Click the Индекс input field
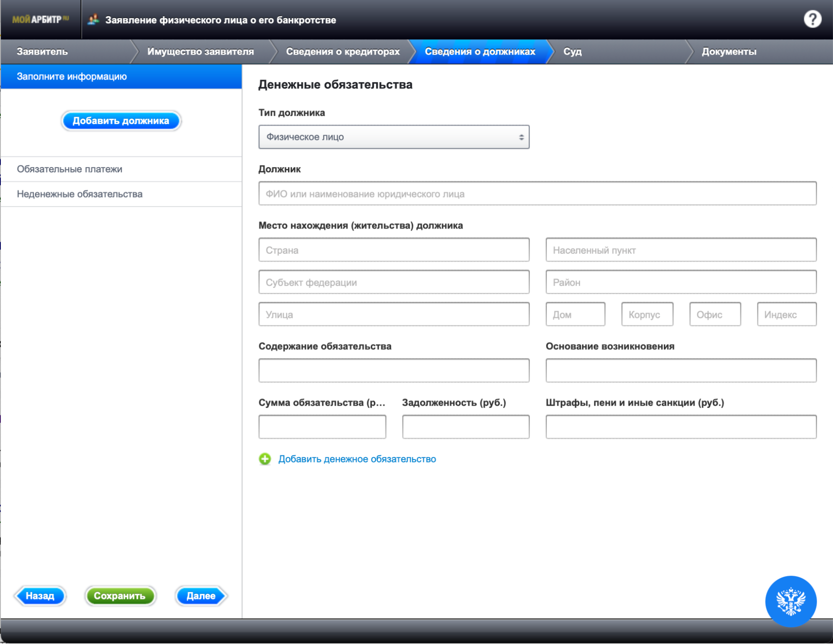 pos(786,315)
